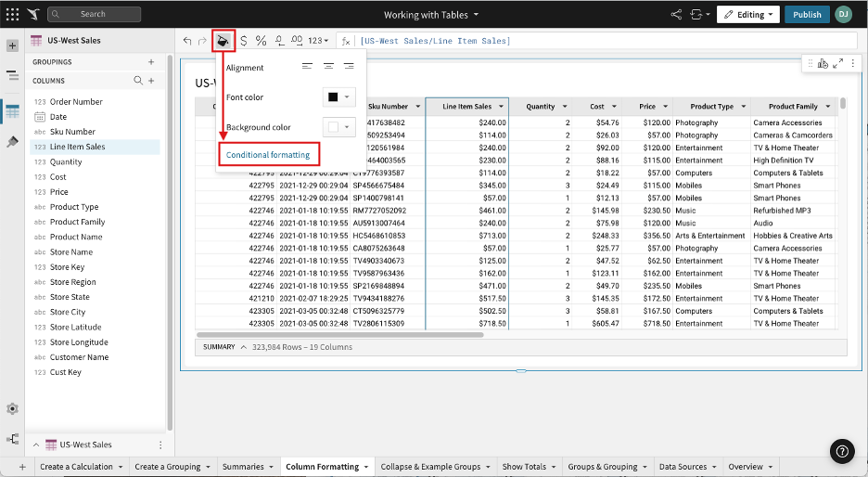
Task: Create a child chart element from the table
Action: (x=823, y=63)
